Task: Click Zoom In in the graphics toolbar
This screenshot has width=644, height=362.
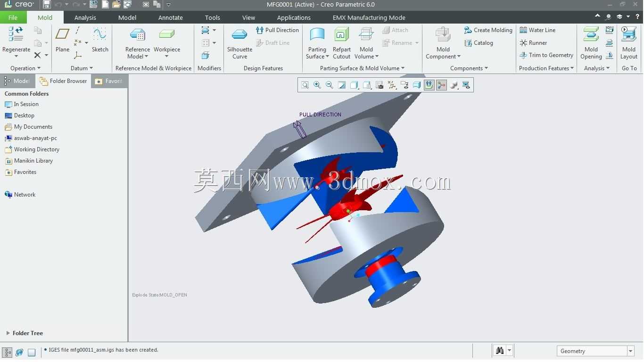Action: pyautogui.click(x=317, y=85)
